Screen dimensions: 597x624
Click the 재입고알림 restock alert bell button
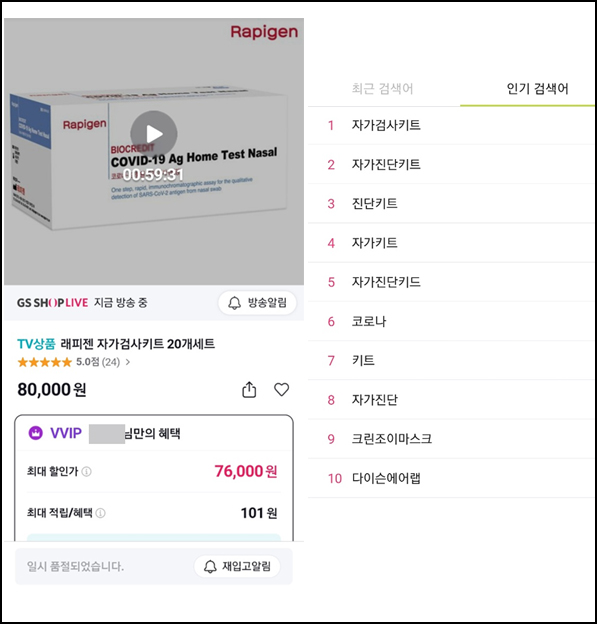(x=237, y=566)
